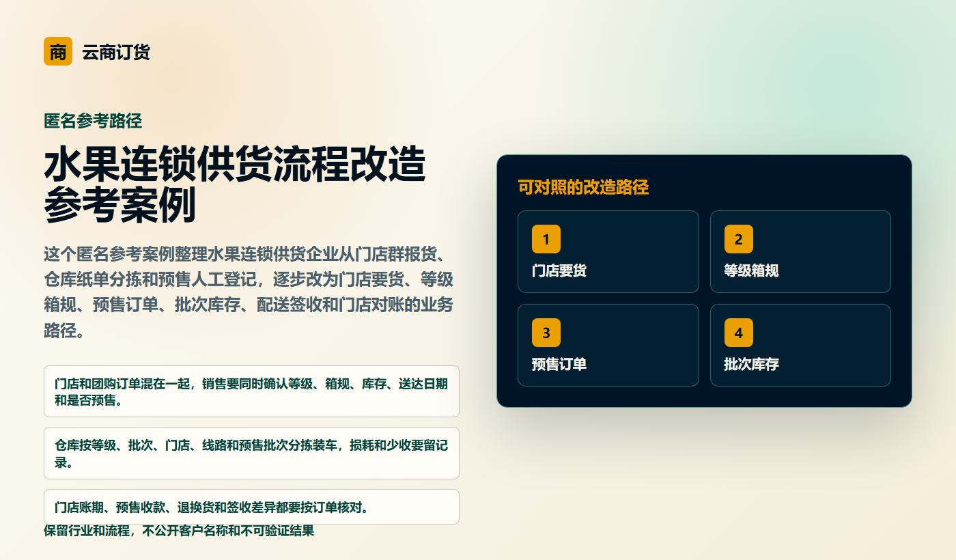The width and height of the screenshot is (956, 560).
Task: Click the footnote 保留行业和流程，不公开客户名称
Action: point(179,531)
